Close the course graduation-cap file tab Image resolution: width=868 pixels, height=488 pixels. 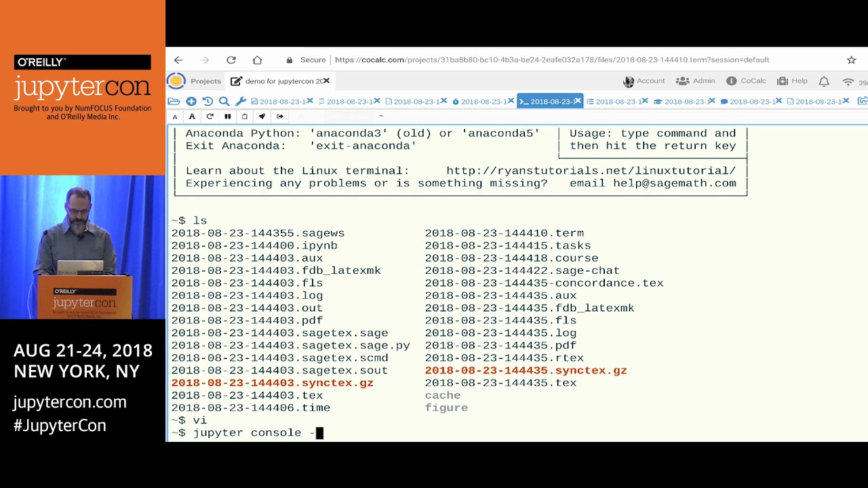712,102
